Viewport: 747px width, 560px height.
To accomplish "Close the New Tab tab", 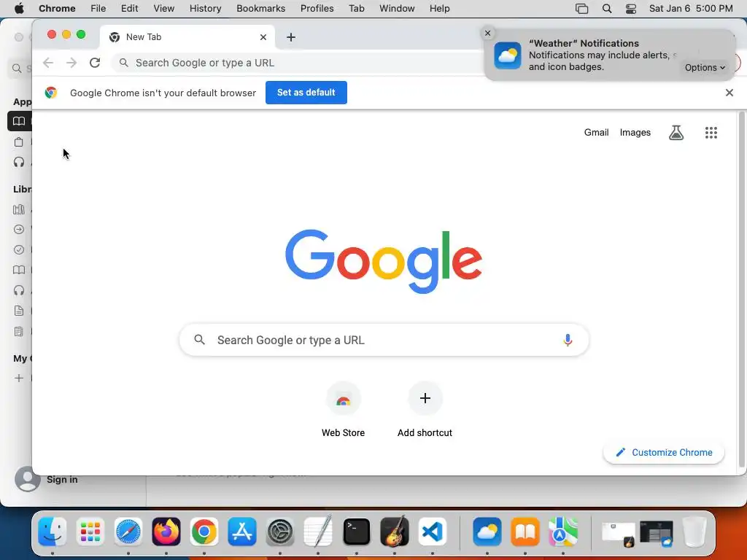I will (263, 37).
